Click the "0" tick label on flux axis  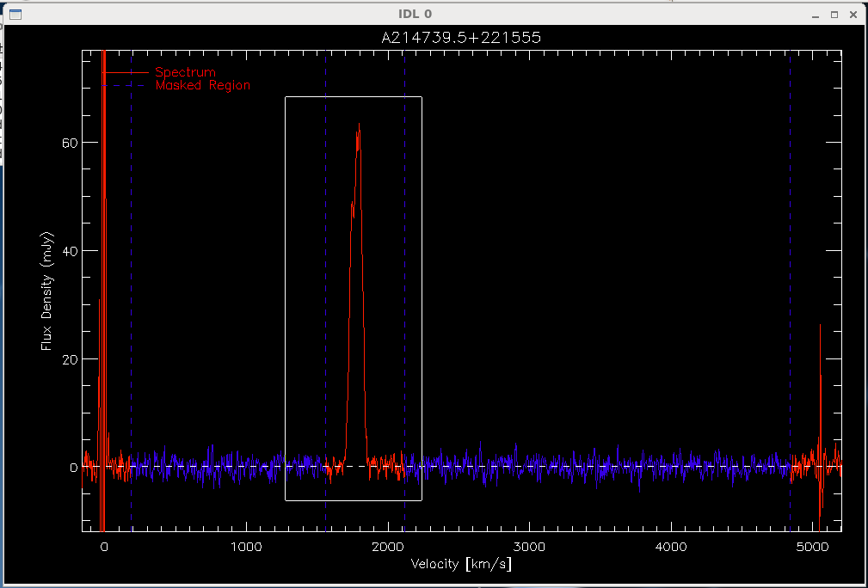[74, 468]
